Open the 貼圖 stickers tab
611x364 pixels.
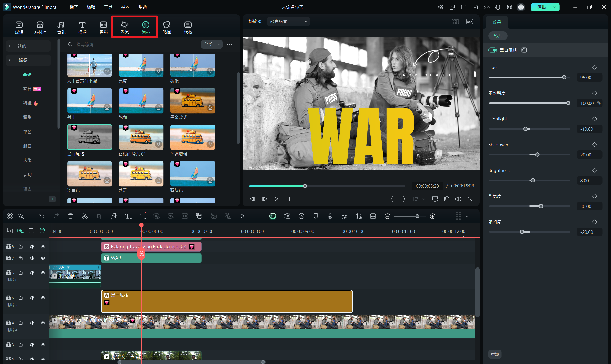pos(167,27)
